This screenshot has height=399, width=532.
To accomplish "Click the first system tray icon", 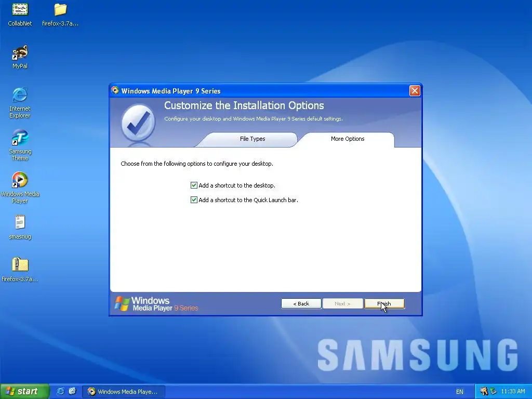I will (484, 391).
